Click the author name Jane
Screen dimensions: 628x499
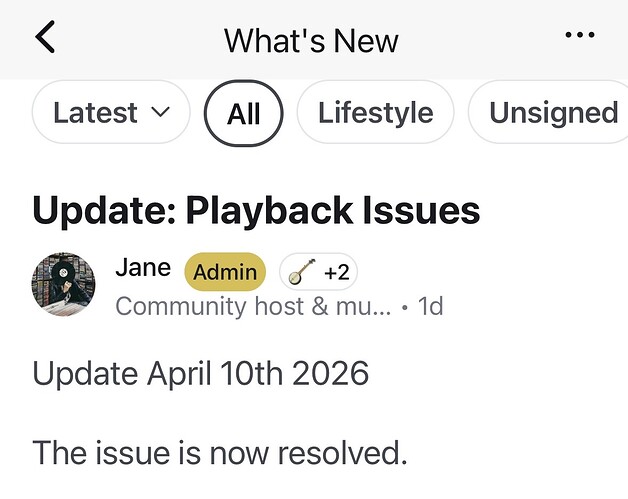[143, 267]
